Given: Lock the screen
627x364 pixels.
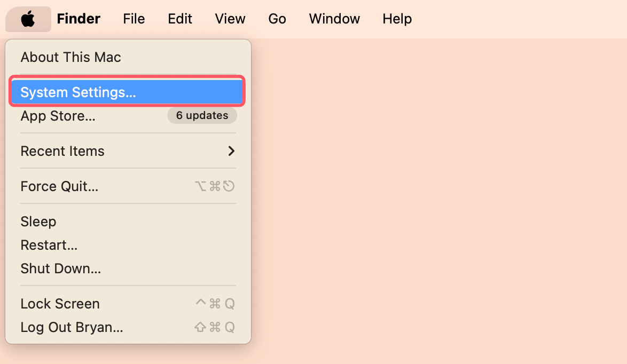Looking at the screenshot, I should (60, 303).
